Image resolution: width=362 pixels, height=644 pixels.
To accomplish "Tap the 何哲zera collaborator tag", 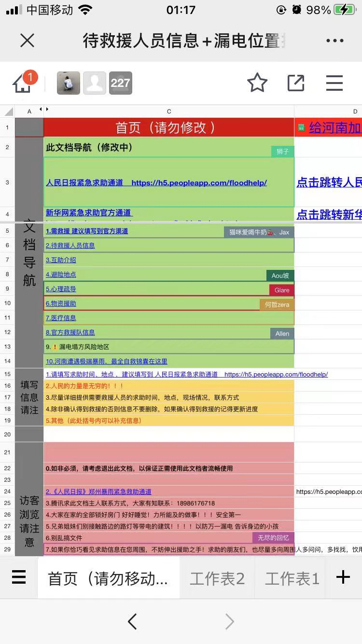I will 277,305.
